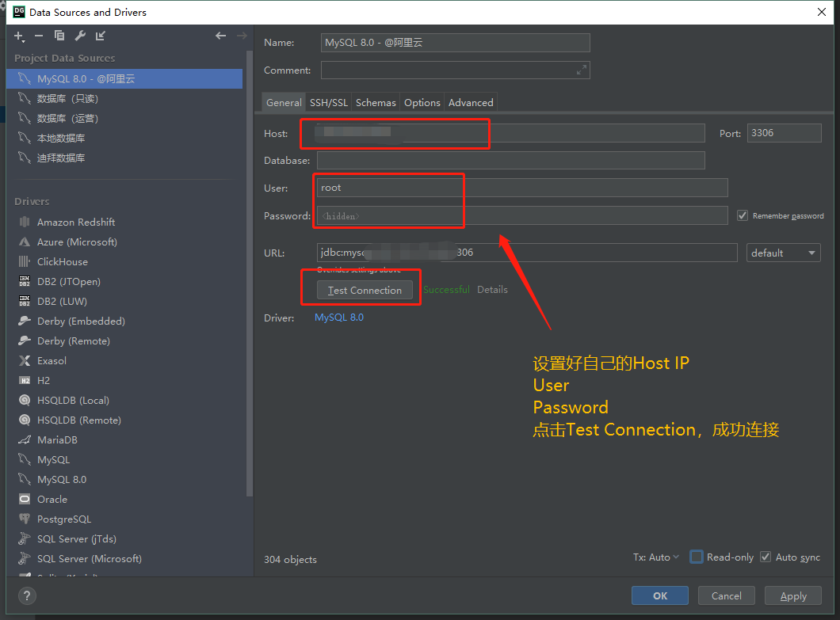Open the URL type default dropdown

[x=783, y=253]
